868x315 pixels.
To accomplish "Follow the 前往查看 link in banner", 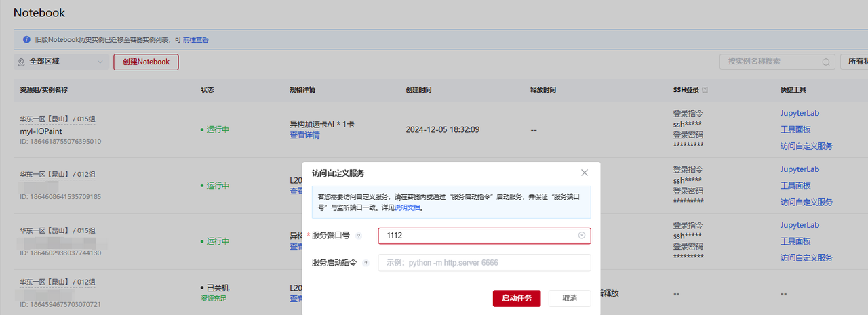I will (x=196, y=40).
